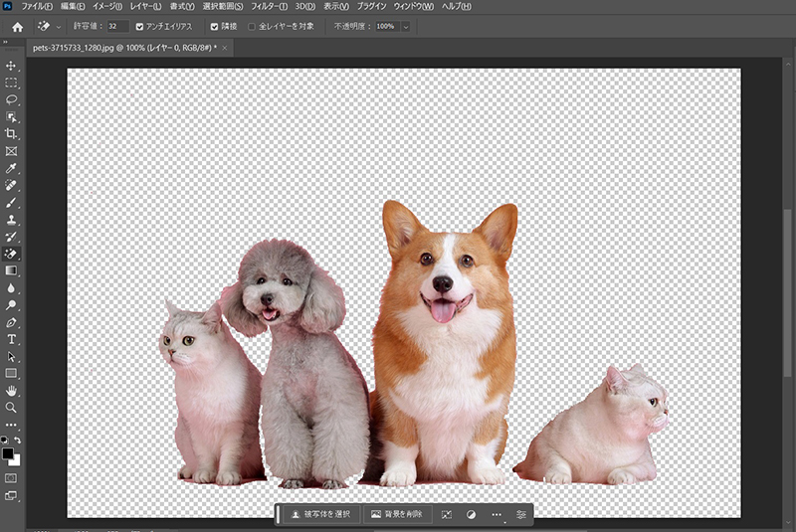
Task: Select the Magic Eraser tool in toolbar
Action: (x=11, y=254)
